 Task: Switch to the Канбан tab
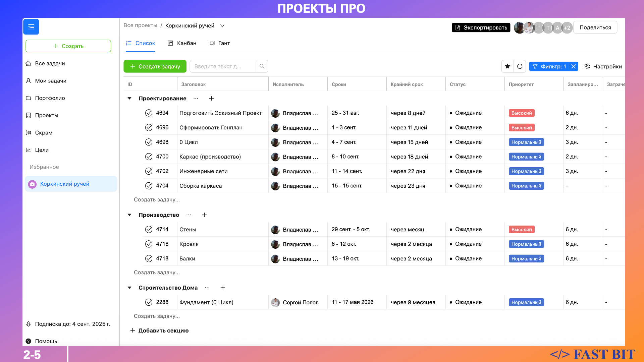coord(182,43)
